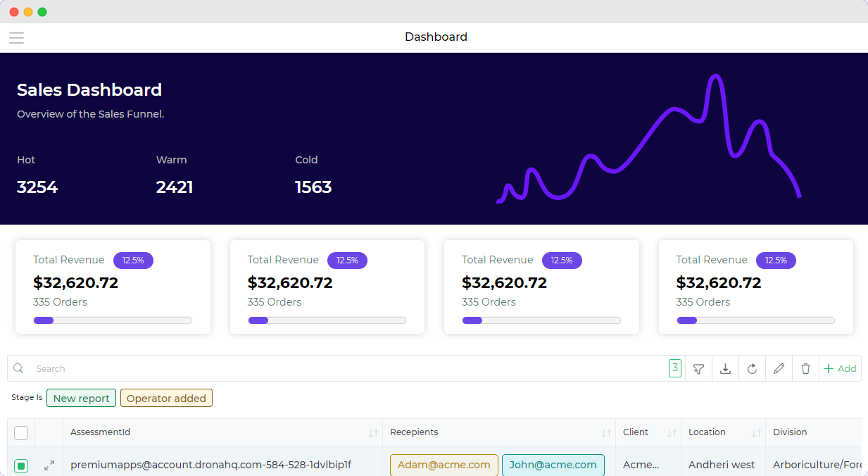Refresh the table data

coord(752,368)
